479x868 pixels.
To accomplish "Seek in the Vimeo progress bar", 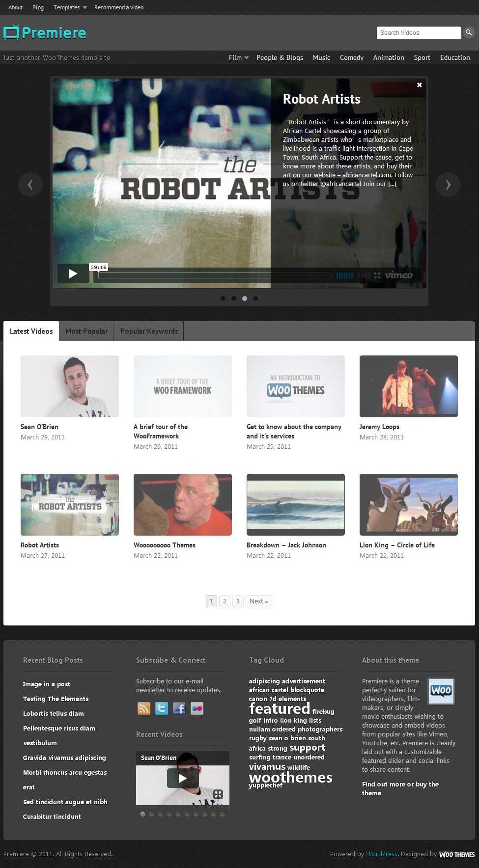I will click(215, 275).
